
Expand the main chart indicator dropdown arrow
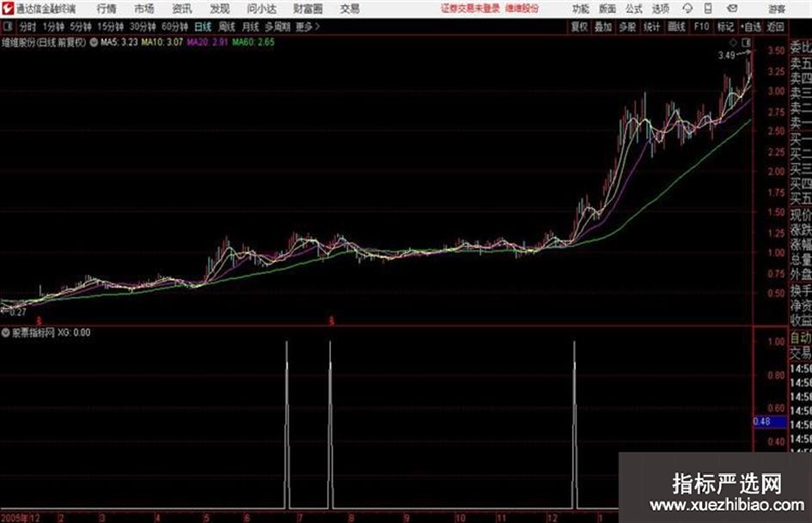94,42
